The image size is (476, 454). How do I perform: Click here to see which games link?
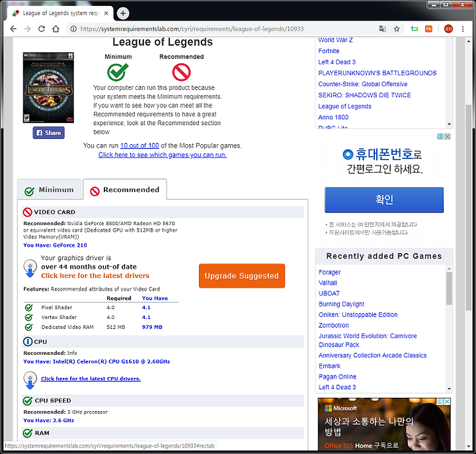pos(163,155)
